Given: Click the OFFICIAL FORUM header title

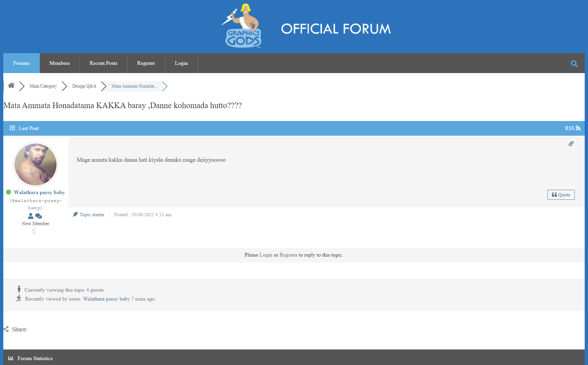Looking at the screenshot, I should pos(336,29).
